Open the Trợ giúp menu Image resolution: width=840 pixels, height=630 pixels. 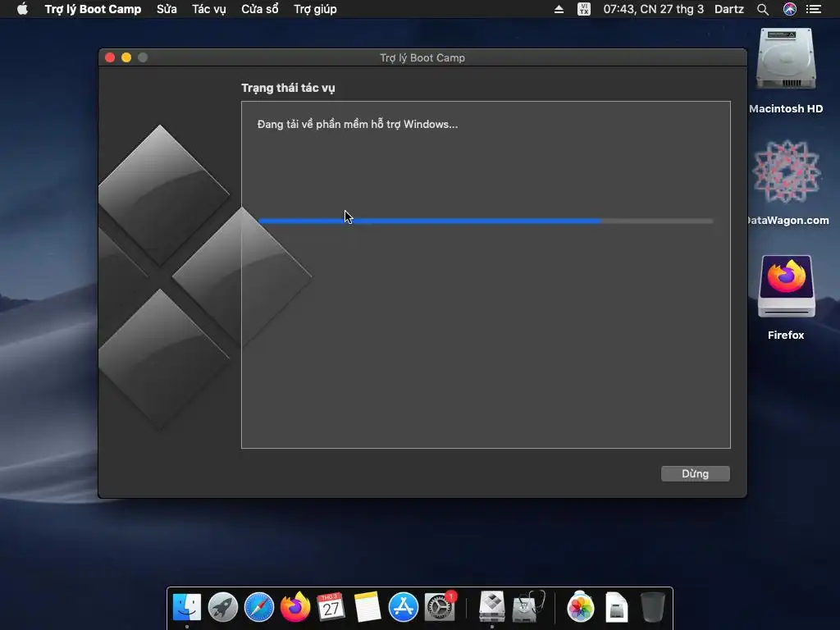coord(315,9)
